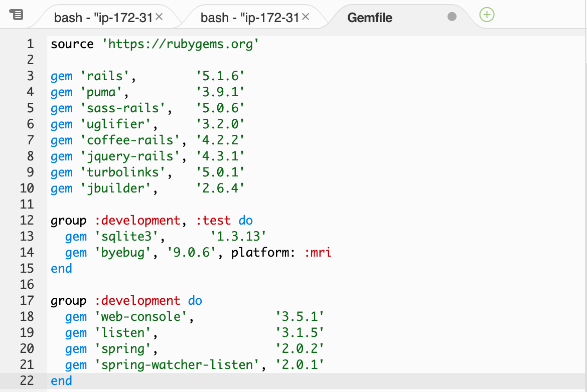Viewport: 587px width, 392px height.
Task: Click the 'uglifier' gem name
Action: tap(116, 124)
